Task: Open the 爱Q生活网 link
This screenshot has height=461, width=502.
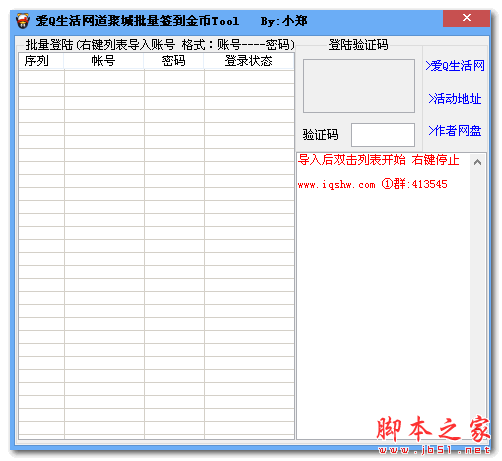Action: point(455,66)
